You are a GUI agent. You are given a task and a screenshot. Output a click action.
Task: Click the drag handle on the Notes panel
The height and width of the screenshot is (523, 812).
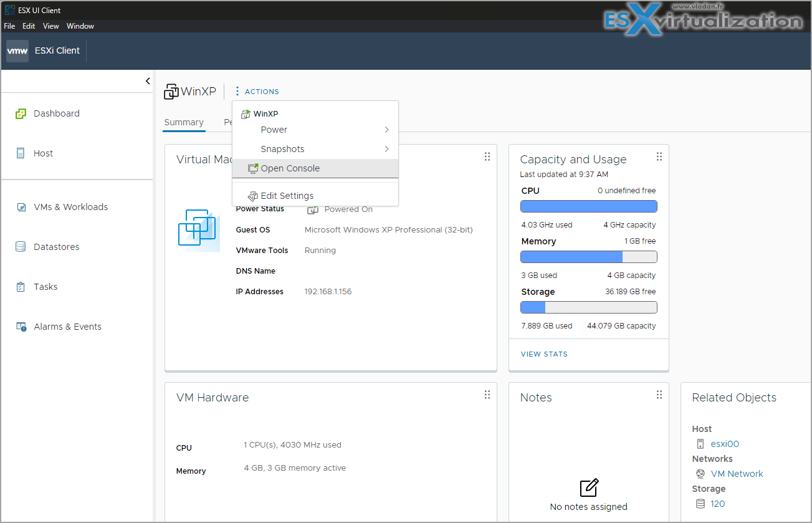(659, 395)
